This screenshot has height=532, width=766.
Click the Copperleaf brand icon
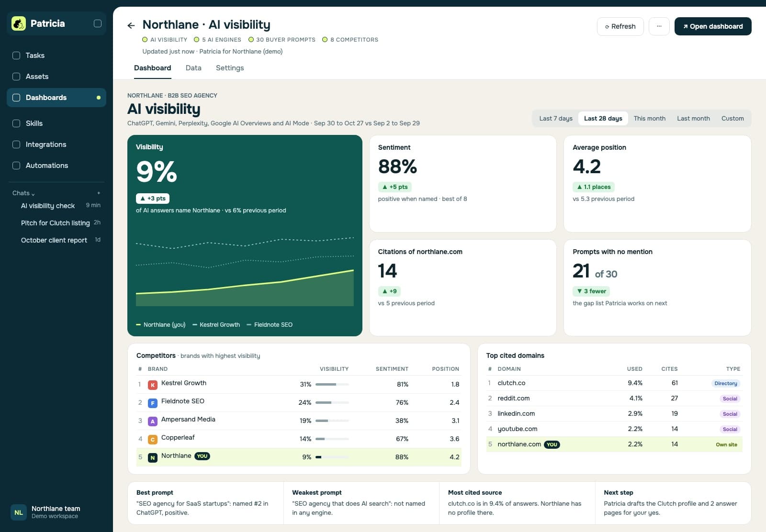(153, 440)
